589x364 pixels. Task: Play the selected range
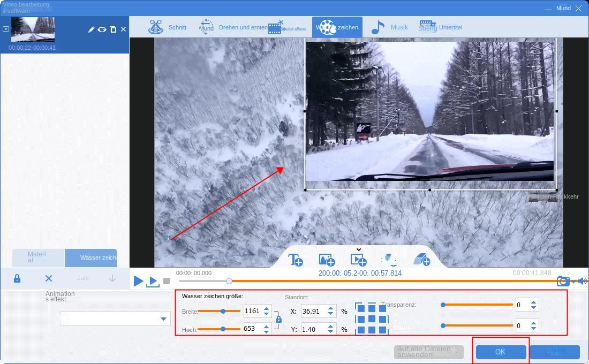point(153,282)
